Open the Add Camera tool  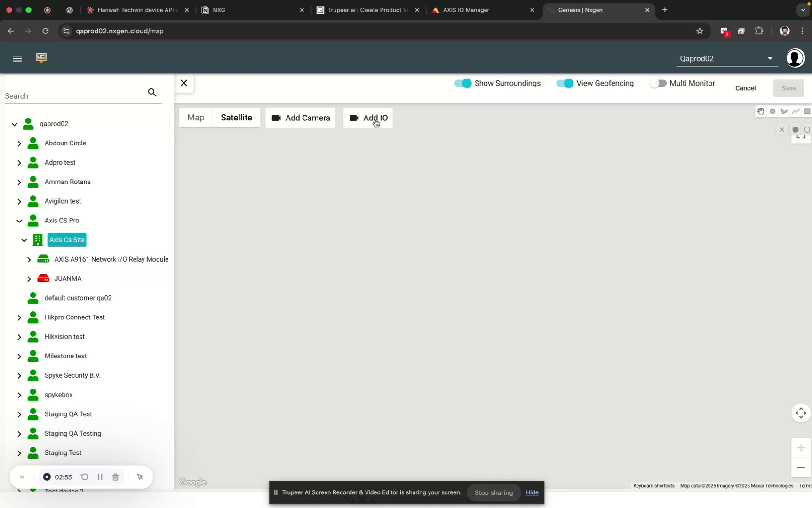tap(300, 118)
